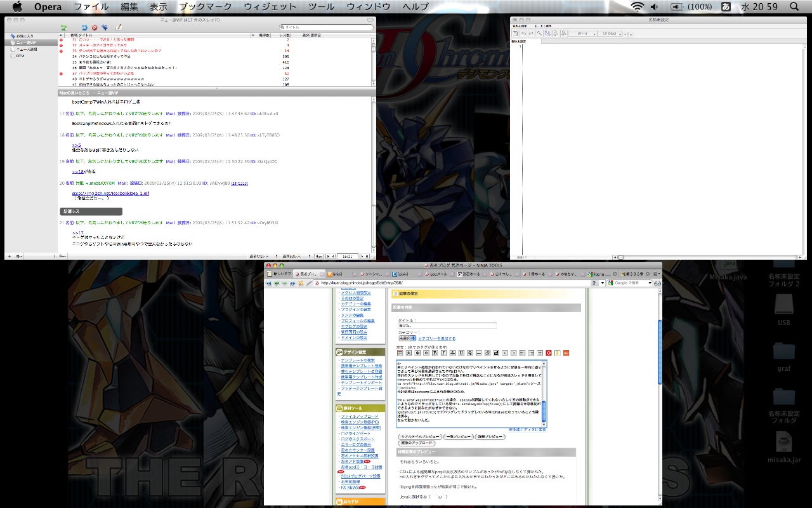Screen dimensions: 812x508
Task: Click the 画像のアップロード button
Action: 416,443
